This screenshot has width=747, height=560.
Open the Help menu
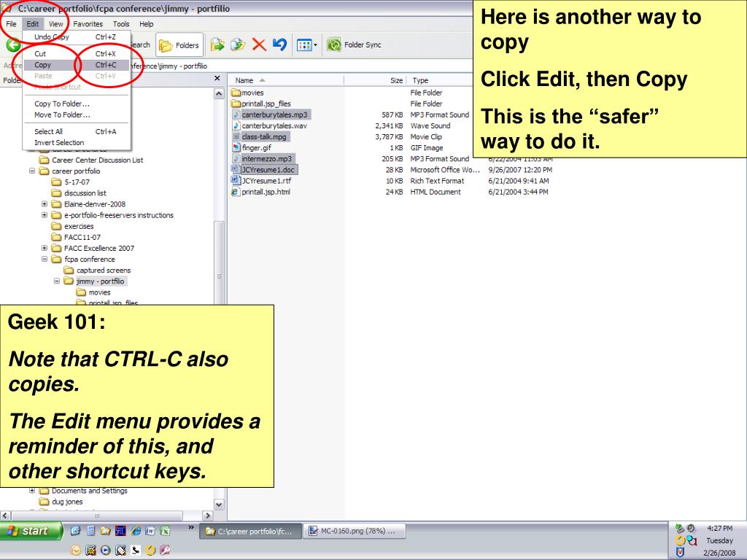coord(146,24)
